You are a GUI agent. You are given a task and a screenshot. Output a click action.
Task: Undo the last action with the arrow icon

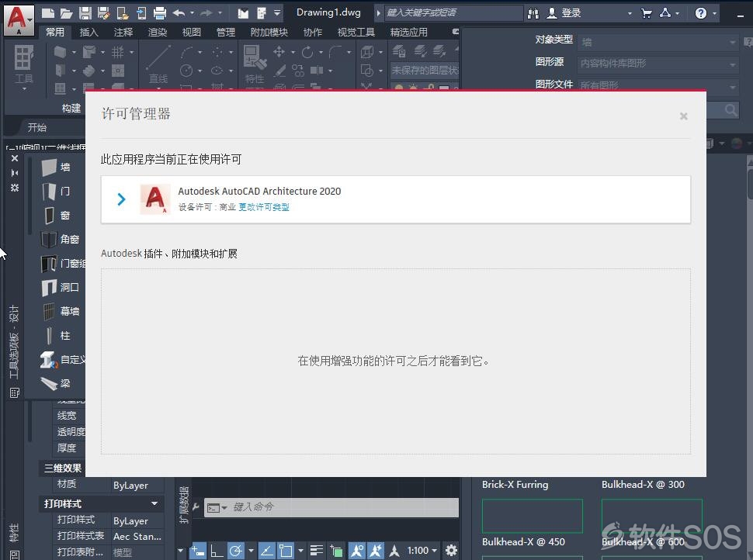coord(179,13)
